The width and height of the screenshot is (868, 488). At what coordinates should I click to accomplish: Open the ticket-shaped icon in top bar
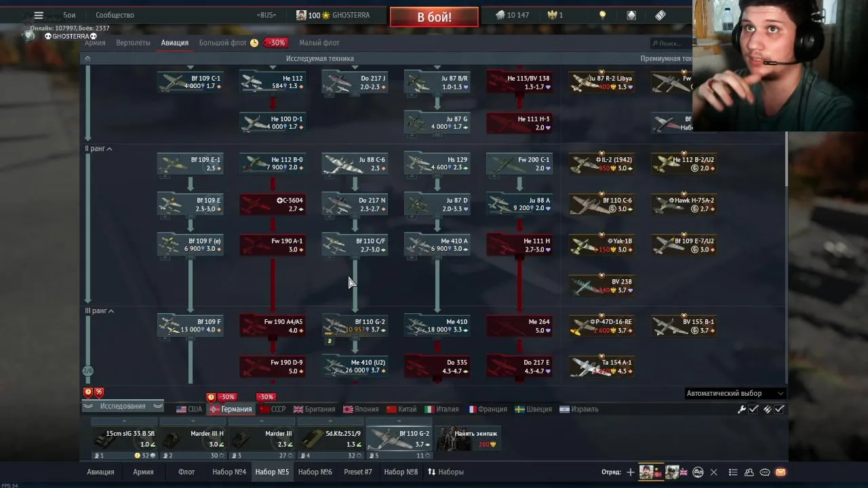[660, 15]
